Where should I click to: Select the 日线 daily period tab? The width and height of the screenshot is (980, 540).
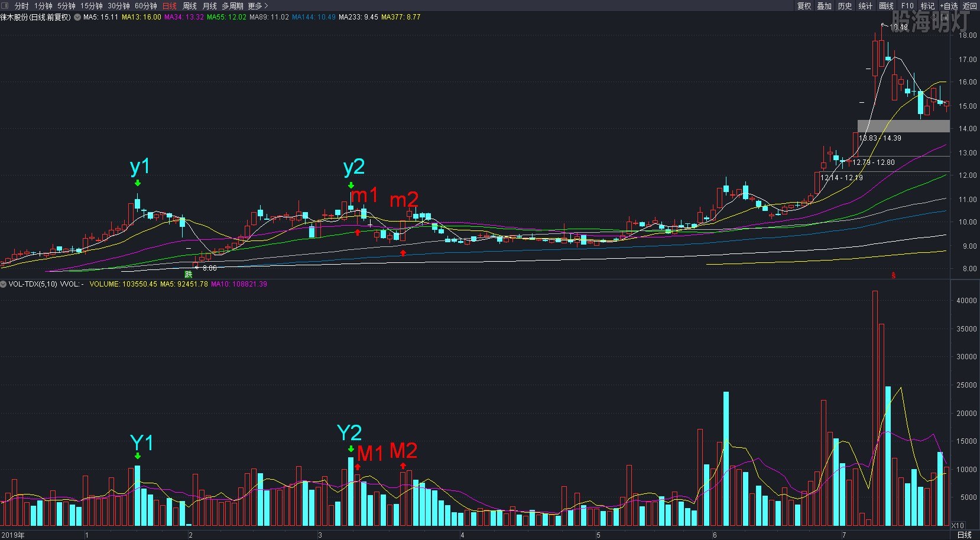pos(170,6)
